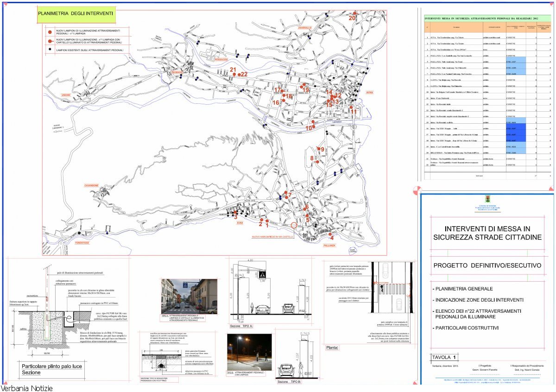Select map marker number 10
The width and height of the screenshot is (556, 392).
309,128
